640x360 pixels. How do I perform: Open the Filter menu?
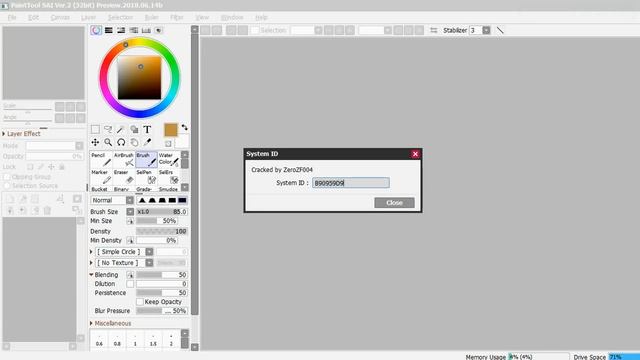(177, 17)
